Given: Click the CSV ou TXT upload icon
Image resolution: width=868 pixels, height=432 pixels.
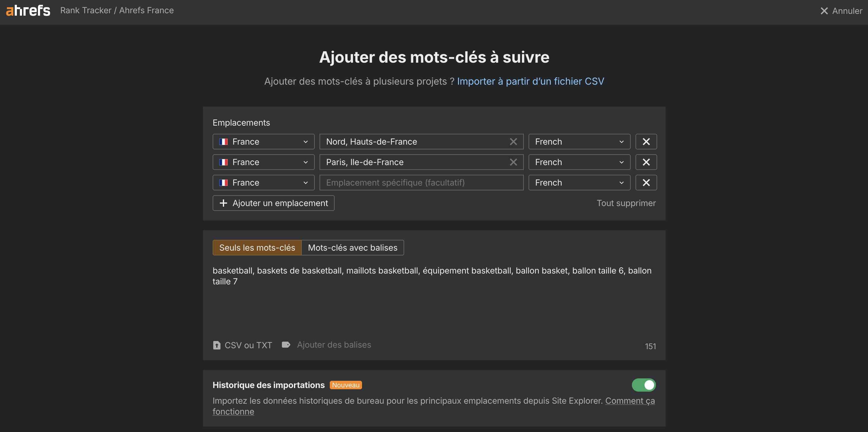Looking at the screenshot, I should (x=217, y=345).
